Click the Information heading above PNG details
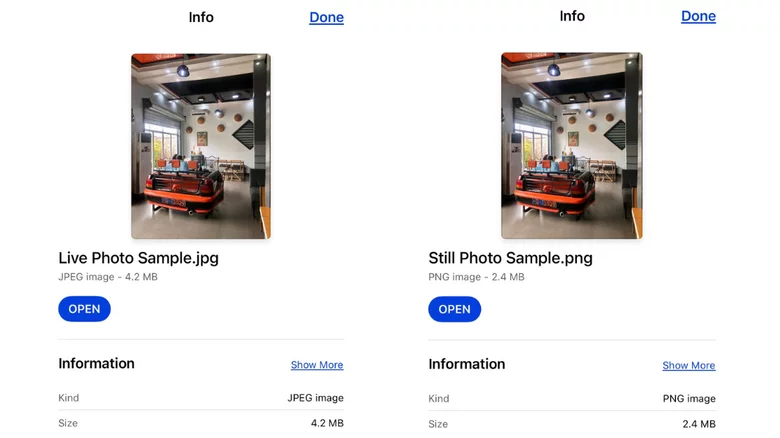Screen dimensions: 780x438 (466, 364)
